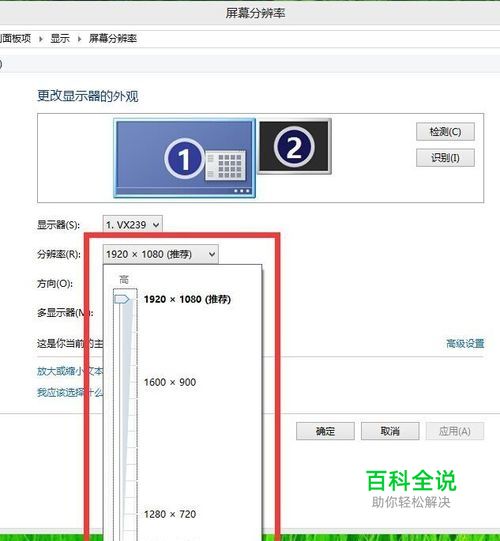
Task: Open the 分辨率(R) resolution dropdown
Action: point(160,254)
